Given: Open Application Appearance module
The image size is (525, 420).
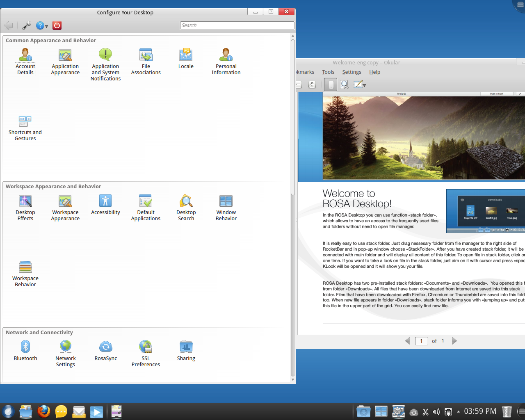Looking at the screenshot, I should 65,62.
